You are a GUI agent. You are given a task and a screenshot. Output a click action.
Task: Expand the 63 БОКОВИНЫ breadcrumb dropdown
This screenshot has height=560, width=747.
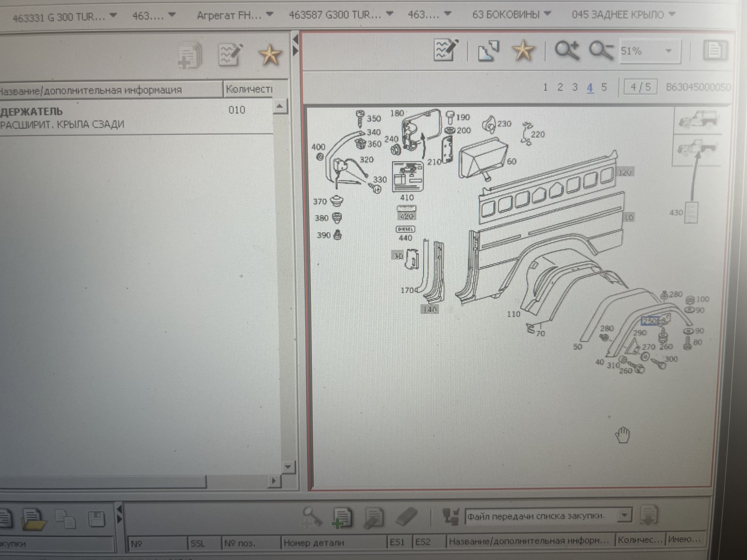pos(512,15)
